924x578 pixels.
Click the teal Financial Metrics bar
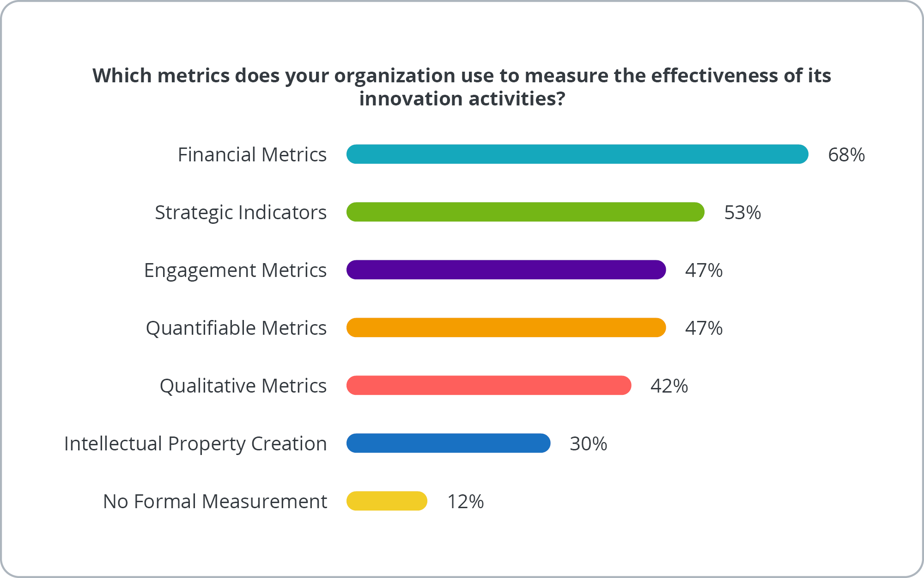(x=577, y=154)
